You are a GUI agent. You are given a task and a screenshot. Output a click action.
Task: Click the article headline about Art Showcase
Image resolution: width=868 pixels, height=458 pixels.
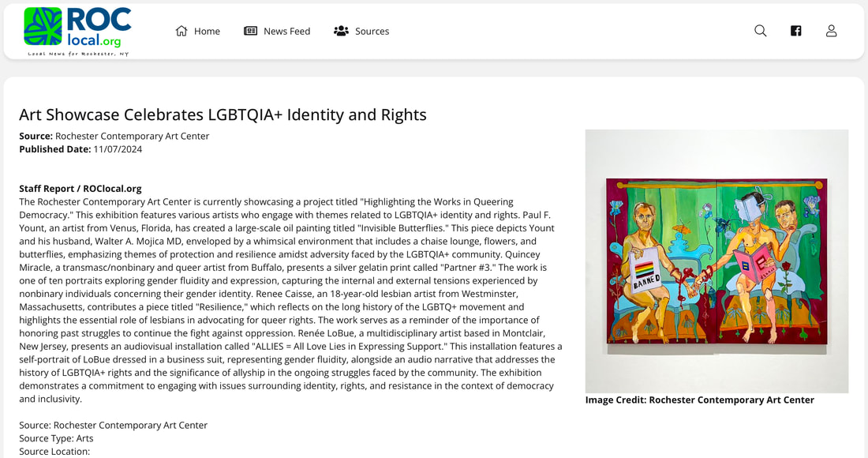pyautogui.click(x=223, y=114)
